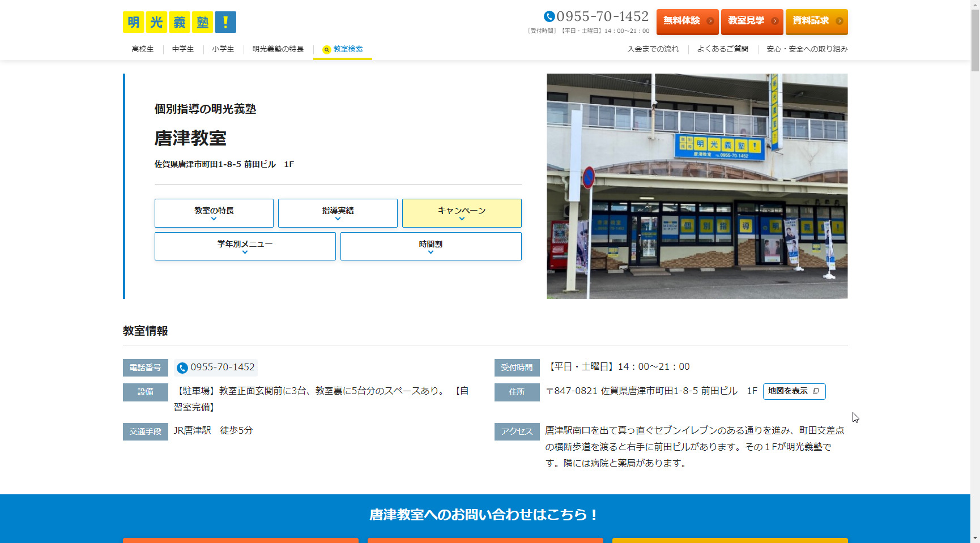Viewport: 980px width, 543px height.
Task: Open the 中学生 menu item
Action: click(183, 49)
